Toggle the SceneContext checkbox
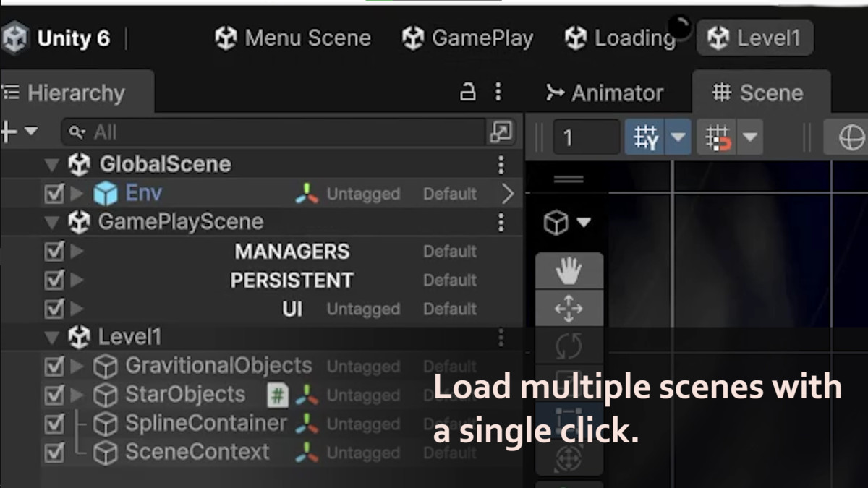Screen dimensions: 868x488 (x=54, y=453)
